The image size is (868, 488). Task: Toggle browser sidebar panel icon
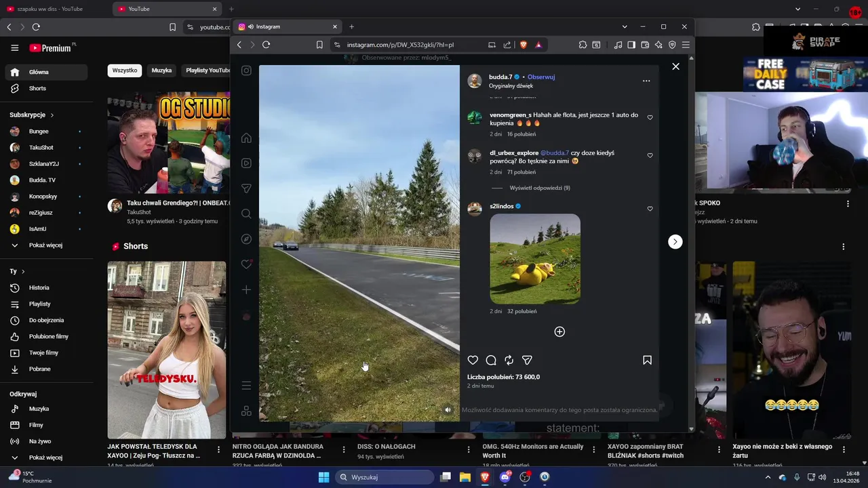tap(631, 45)
